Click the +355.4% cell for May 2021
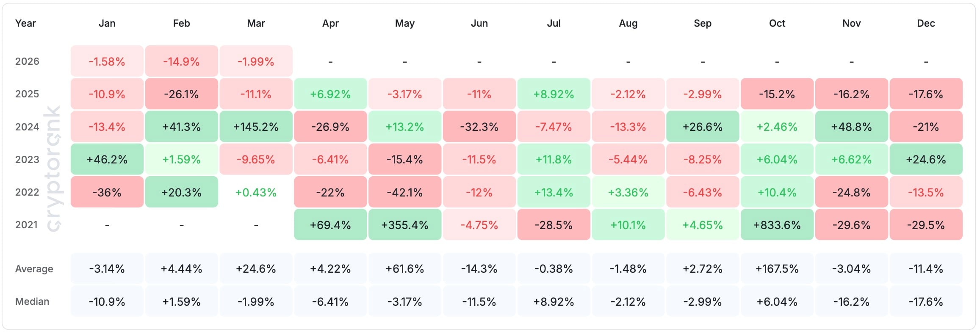Viewport: 980px width, 332px height. [x=404, y=225]
